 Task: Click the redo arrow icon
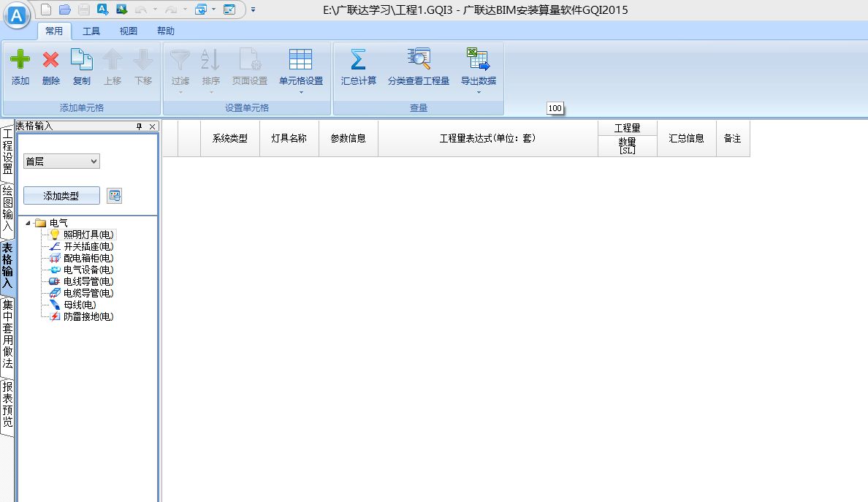coord(171,9)
